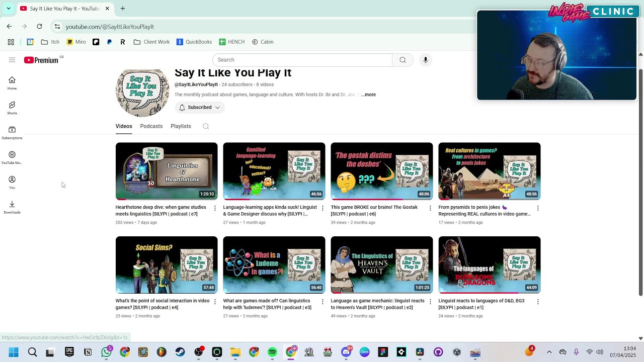The height and width of the screenshot is (362, 644).
Task: Go to YouTube Premium home logo
Action: click(41, 60)
